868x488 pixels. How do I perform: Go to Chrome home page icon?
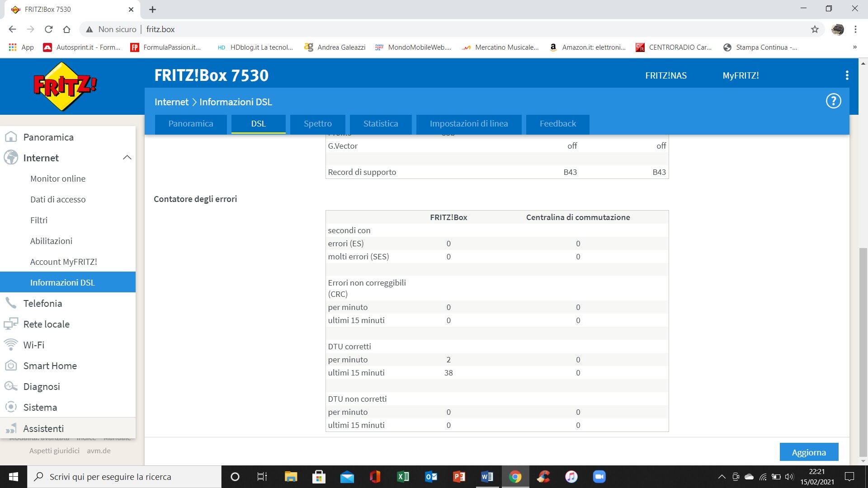(x=66, y=29)
